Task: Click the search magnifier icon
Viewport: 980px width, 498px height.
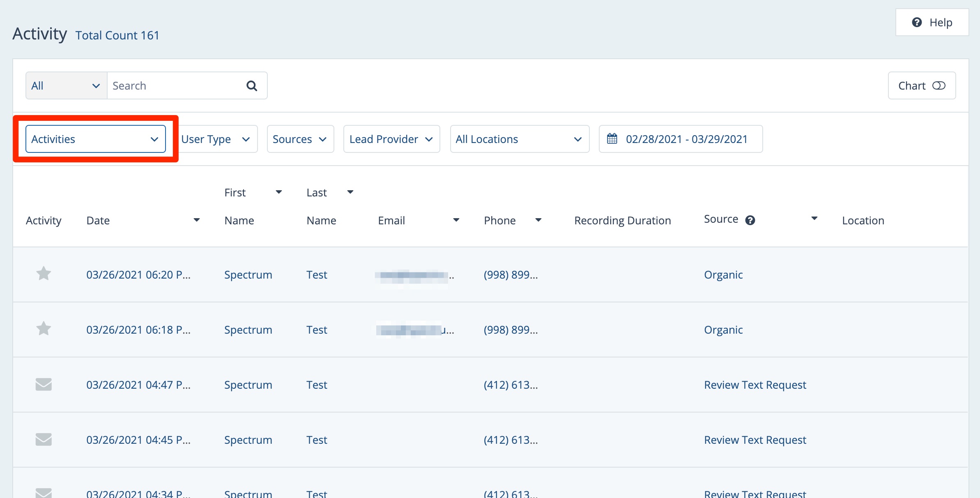Action: pyautogui.click(x=251, y=86)
